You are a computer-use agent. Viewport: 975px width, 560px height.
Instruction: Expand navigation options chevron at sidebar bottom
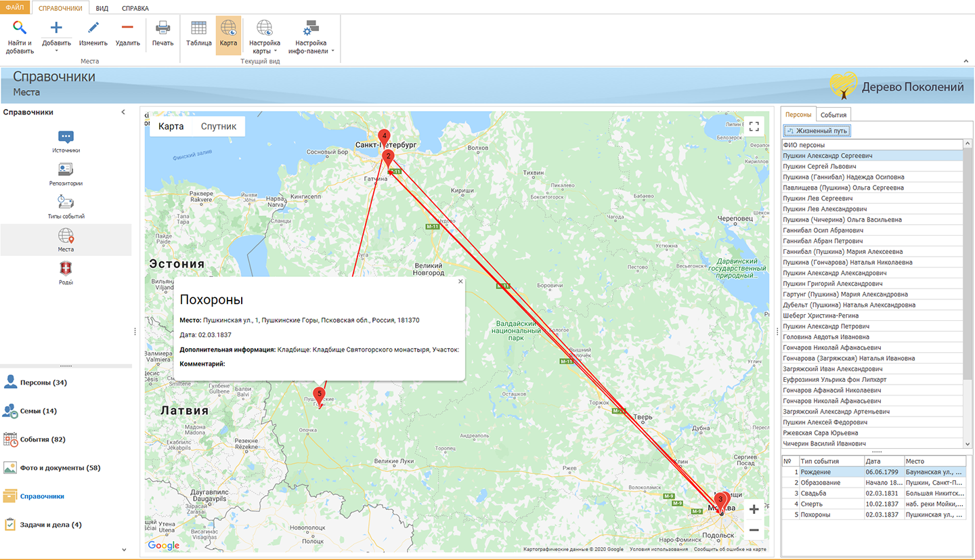click(124, 549)
